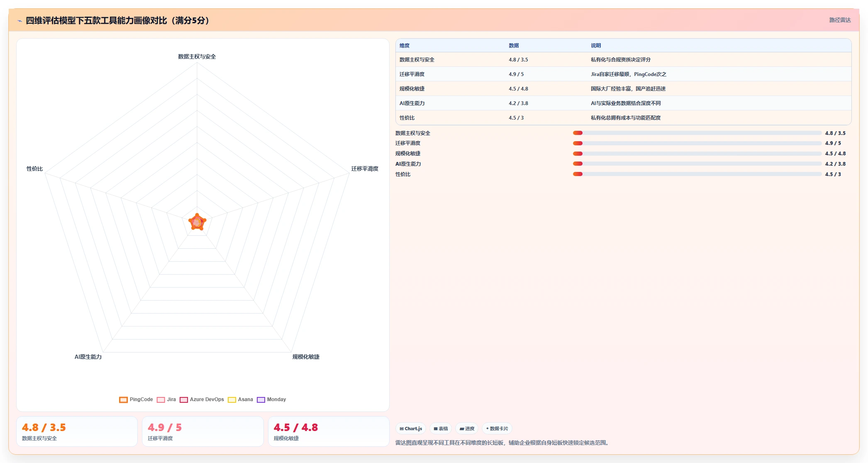
Task: Click progress value 4.2 / 3.8
Action: click(835, 164)
